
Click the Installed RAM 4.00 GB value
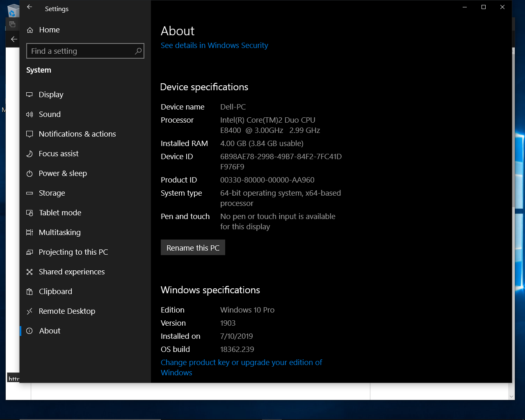262,144
